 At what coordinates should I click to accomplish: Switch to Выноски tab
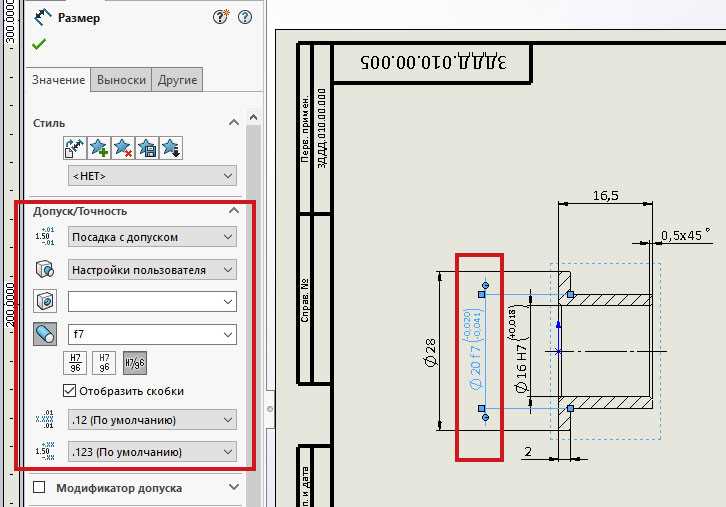[x=121, y=80]
